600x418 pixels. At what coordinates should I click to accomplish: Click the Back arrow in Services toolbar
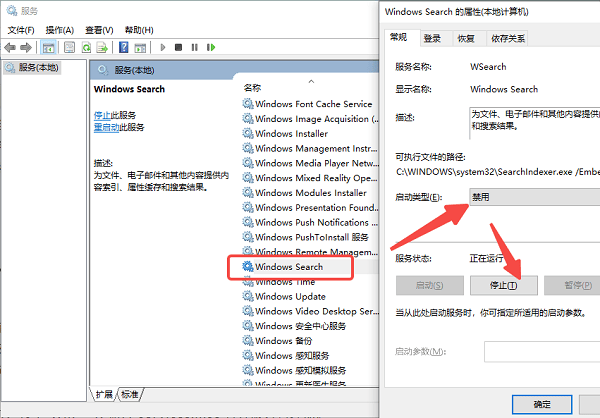(x=10, y=47)
